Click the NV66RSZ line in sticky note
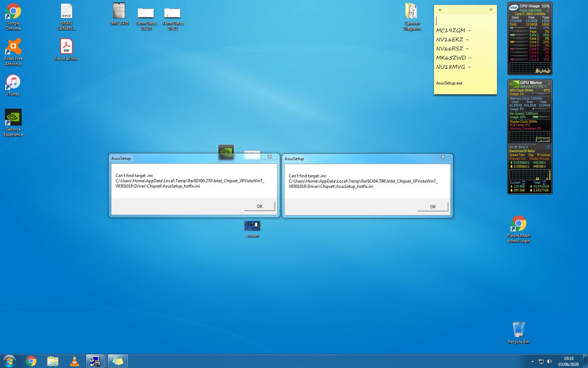 [452, 49]
